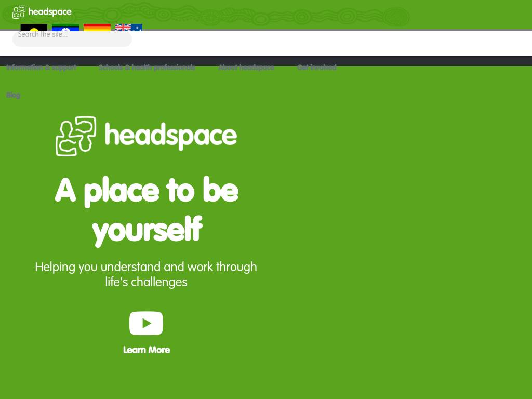Click the Torres Strait Islander flag icon

[65, 28]
